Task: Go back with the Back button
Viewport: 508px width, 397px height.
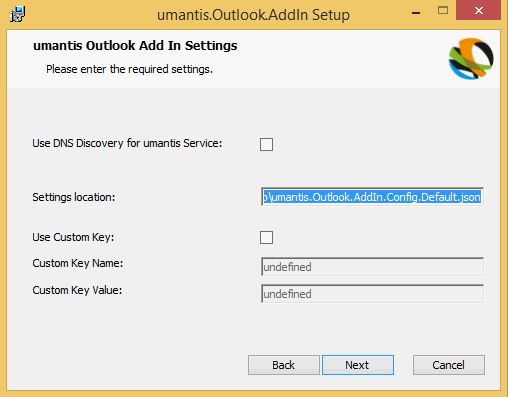Action: pyautogui.click(x=284, y=365)
